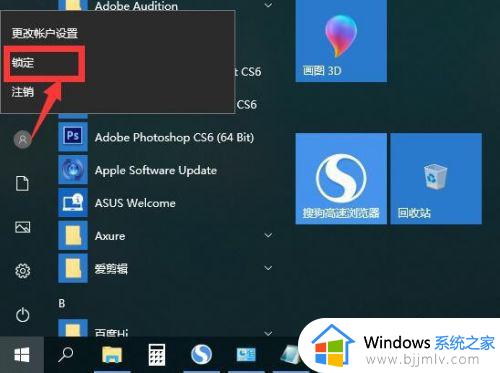Open taskbar search magnifier
500x373 pixels.
[66, 355]
